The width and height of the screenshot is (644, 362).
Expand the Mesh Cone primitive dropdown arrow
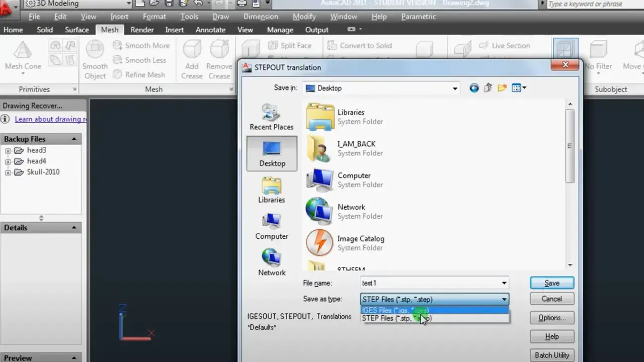pyautogui.click(x=23, y=74)
